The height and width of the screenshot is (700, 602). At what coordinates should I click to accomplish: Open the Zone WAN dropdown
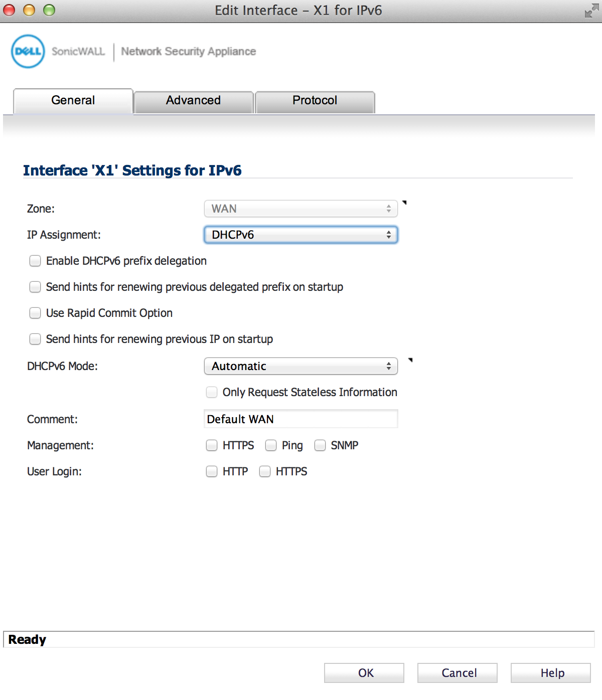[x=301, y=209]
